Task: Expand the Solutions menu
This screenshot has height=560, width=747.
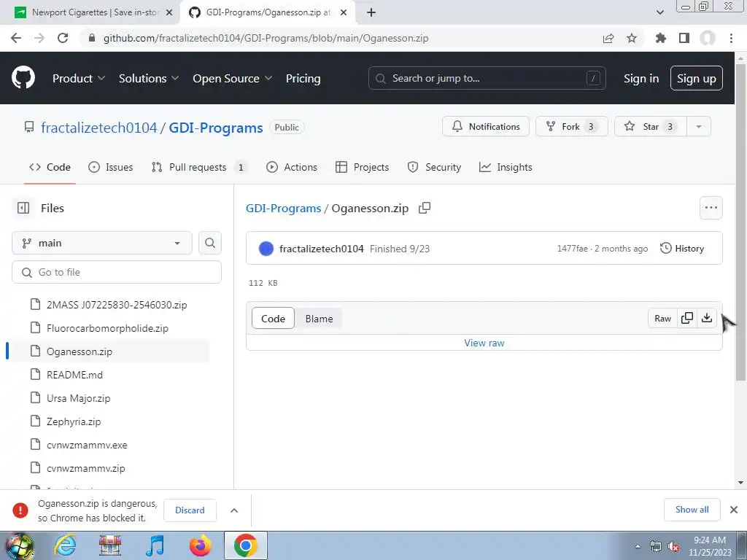Action: (149, 78)
